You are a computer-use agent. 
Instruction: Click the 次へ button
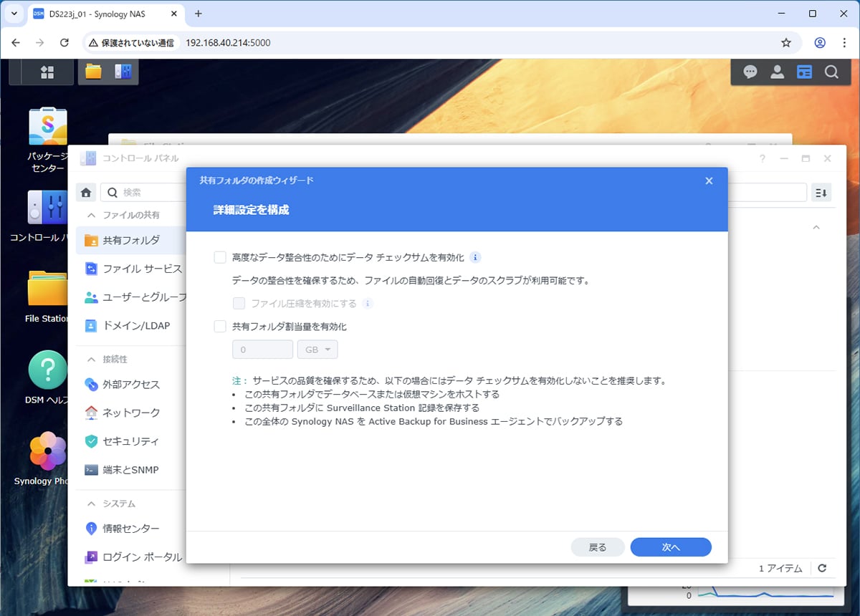[x=671, y=547]
